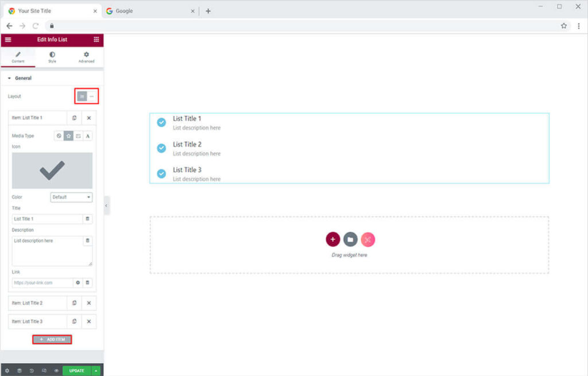Click the plus icon to add new section
Image resolution: width=588 pixels, height=376 pixels.
332,239
